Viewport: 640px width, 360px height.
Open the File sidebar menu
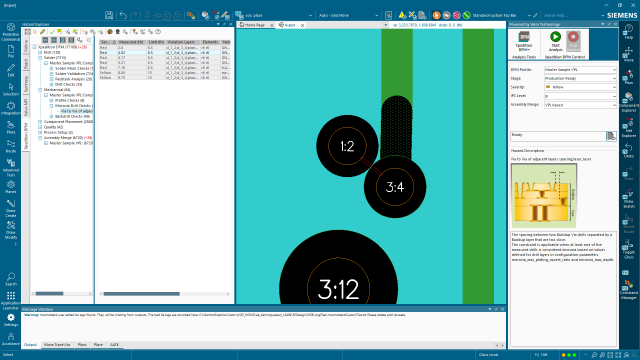tap(11, 51)
